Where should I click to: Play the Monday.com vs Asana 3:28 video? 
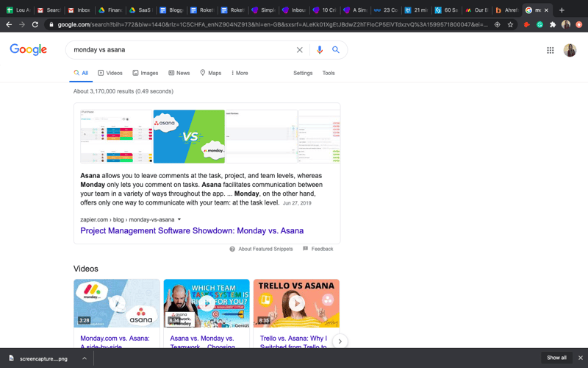[x=117, y=303]
